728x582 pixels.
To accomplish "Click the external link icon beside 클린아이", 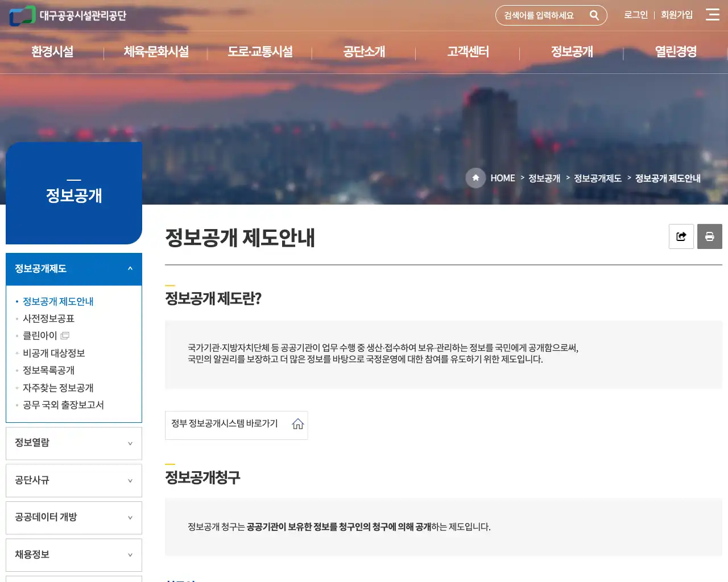I will coord(65,335).
